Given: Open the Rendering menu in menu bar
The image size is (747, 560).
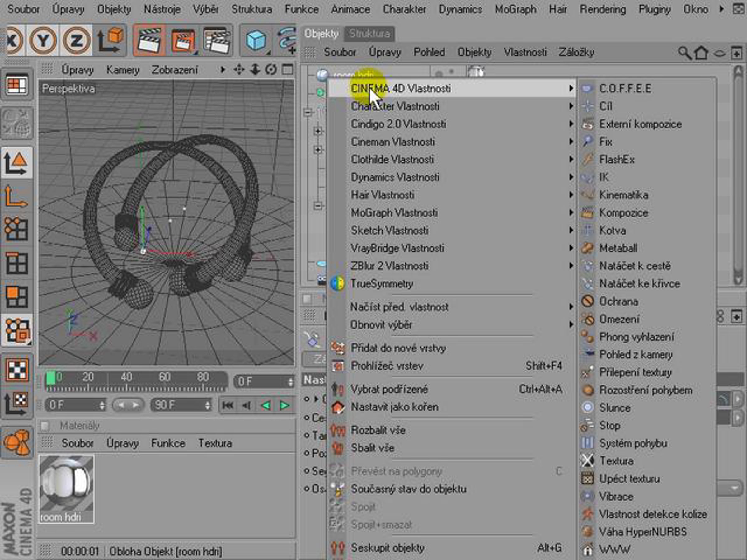Looking at the screenshot, I should pyautogui.click(x=603, y=9).
